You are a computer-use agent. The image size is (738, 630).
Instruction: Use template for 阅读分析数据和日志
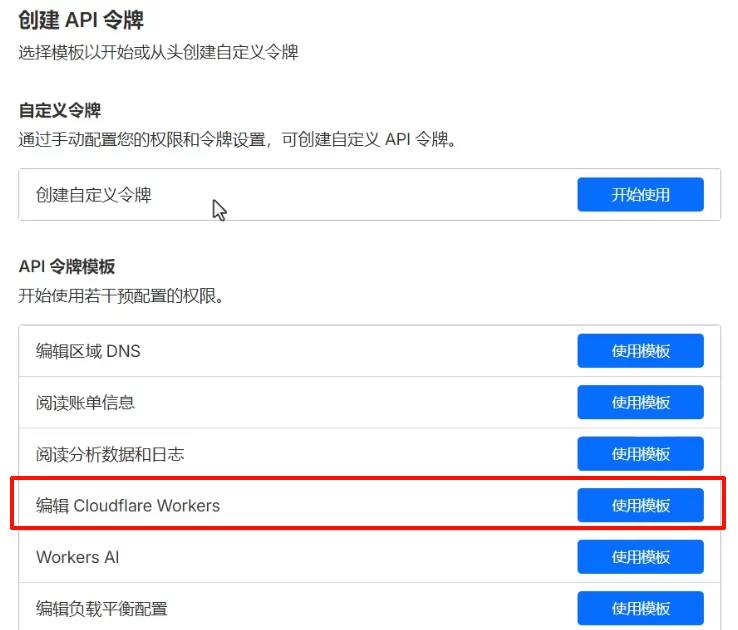(640, 454)
